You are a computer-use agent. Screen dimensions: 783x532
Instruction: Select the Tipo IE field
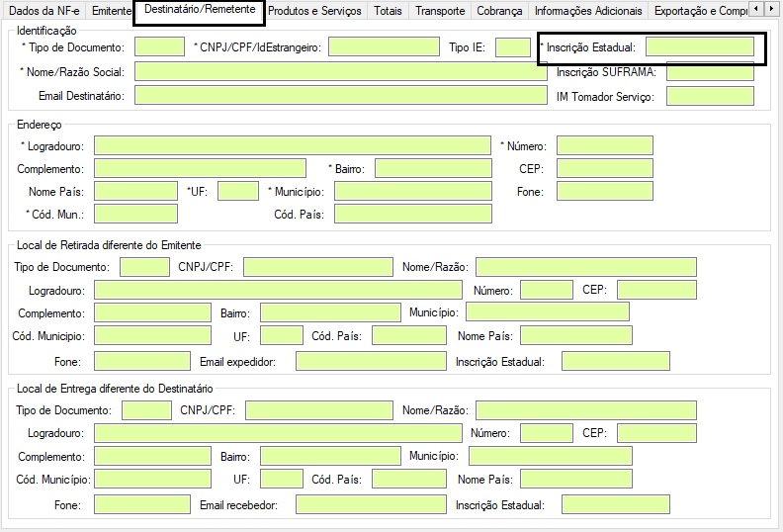click(x=512, y=46)
